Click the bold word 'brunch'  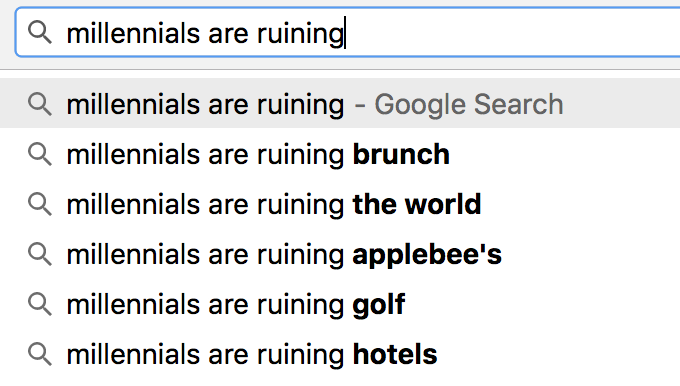401,154
